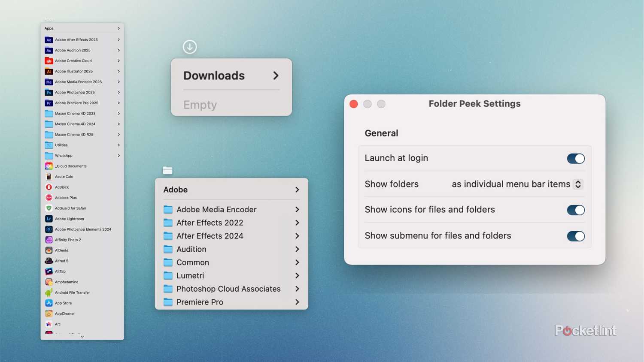Turn off Show submenu for files and folders

coord(575,236)
